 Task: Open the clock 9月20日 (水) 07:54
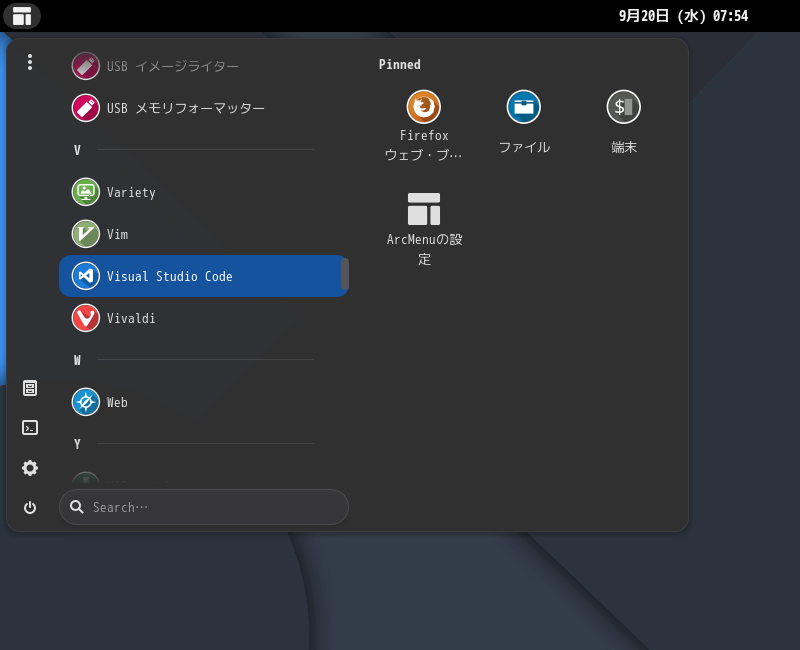pos(683,16)
